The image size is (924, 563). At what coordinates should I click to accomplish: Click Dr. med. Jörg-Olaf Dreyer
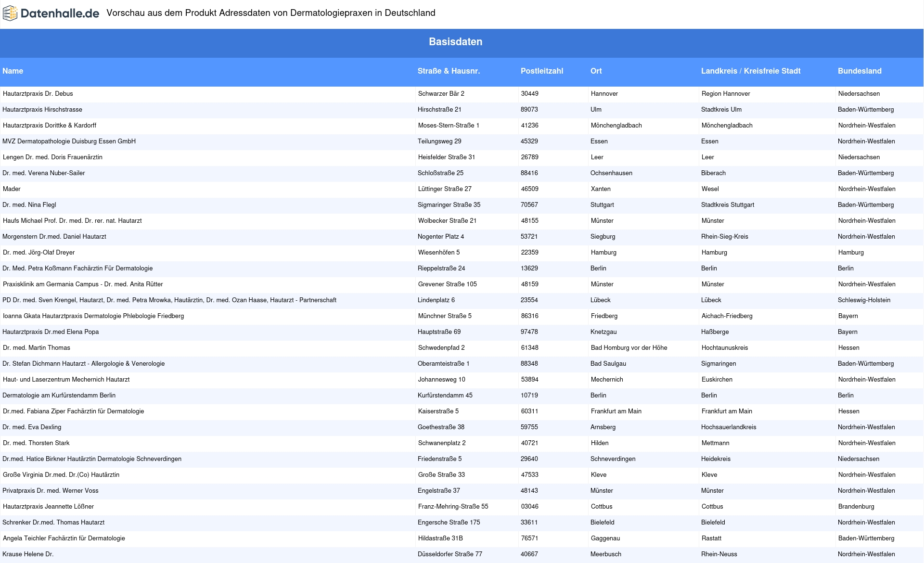click(39, 253)
